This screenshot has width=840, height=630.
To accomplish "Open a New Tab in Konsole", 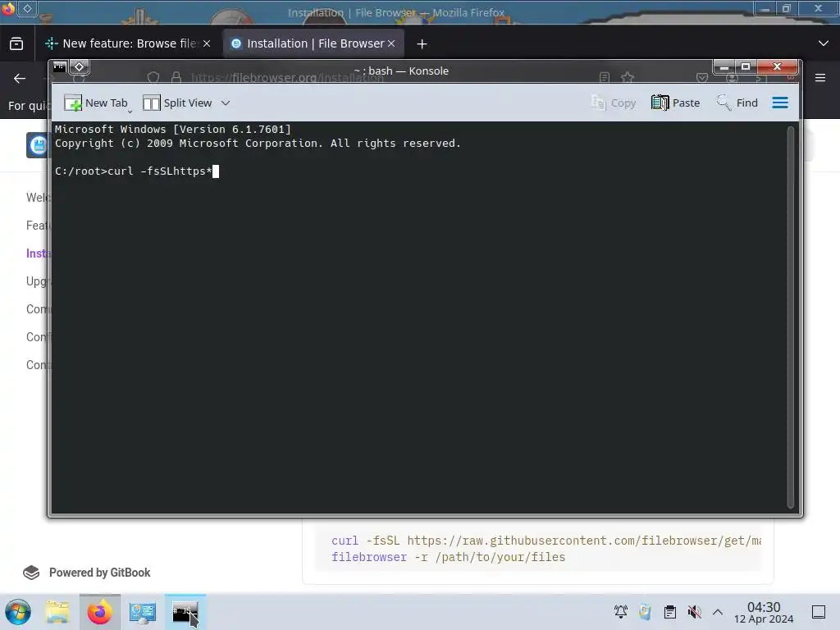I will (96, 103).
